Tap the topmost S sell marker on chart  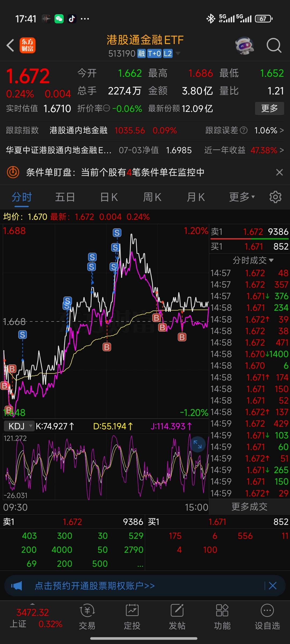[117, 233]
